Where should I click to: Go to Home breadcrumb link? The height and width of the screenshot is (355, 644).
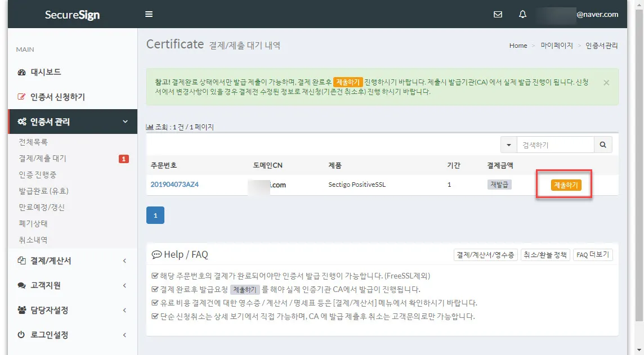[518, 46]
